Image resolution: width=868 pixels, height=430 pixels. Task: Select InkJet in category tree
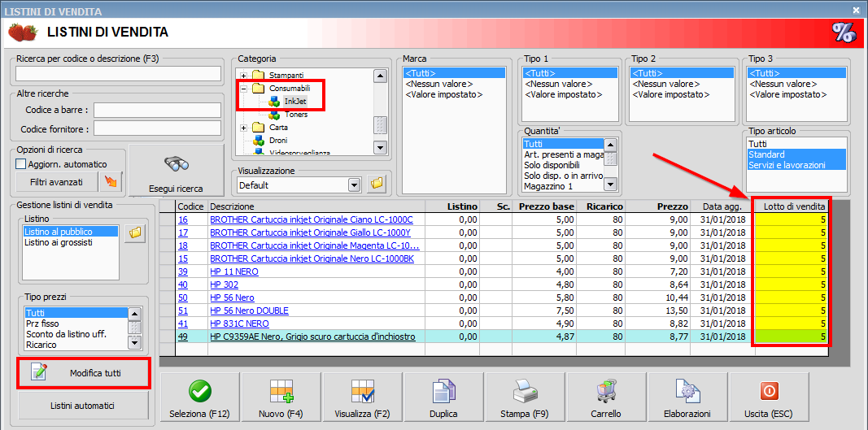tap(295, 102)
